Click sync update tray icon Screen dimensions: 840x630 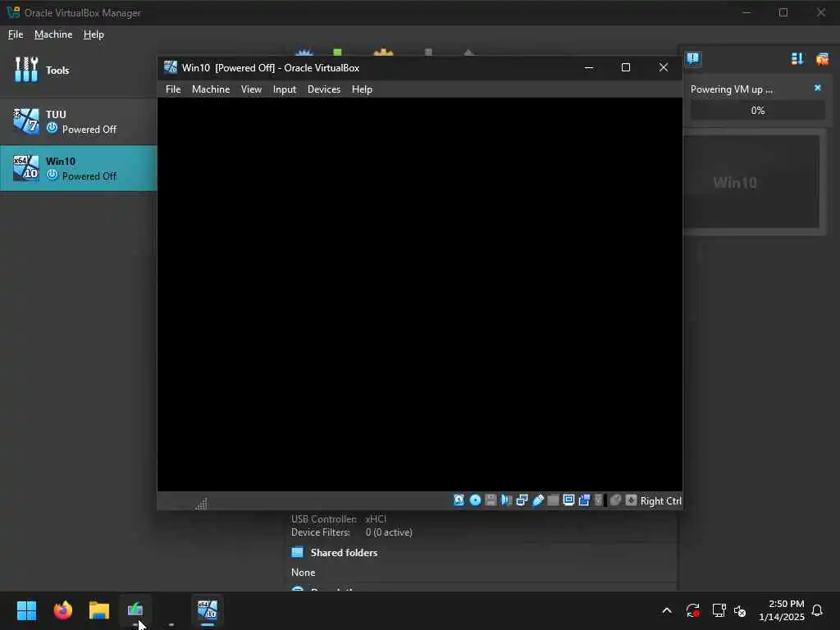[692, 610]
